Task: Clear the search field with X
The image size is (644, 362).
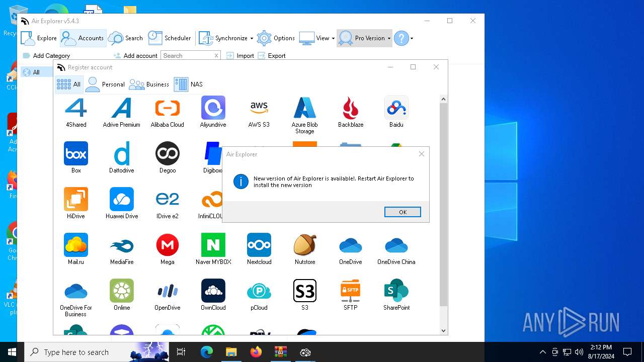Action: (x=216, y=56)
